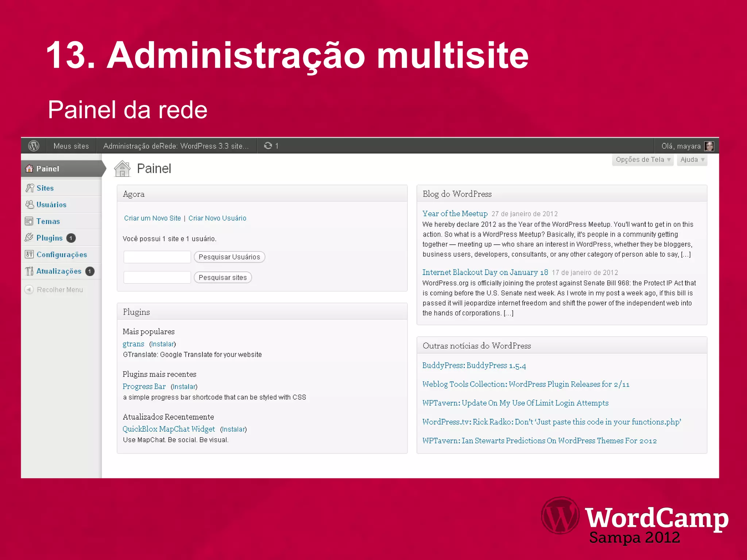Click Outras notícias do WordPress widget header

click(562, 345)
